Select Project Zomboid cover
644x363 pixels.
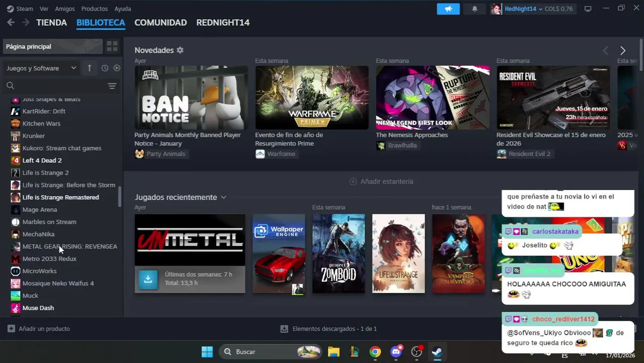coord(339,254)
